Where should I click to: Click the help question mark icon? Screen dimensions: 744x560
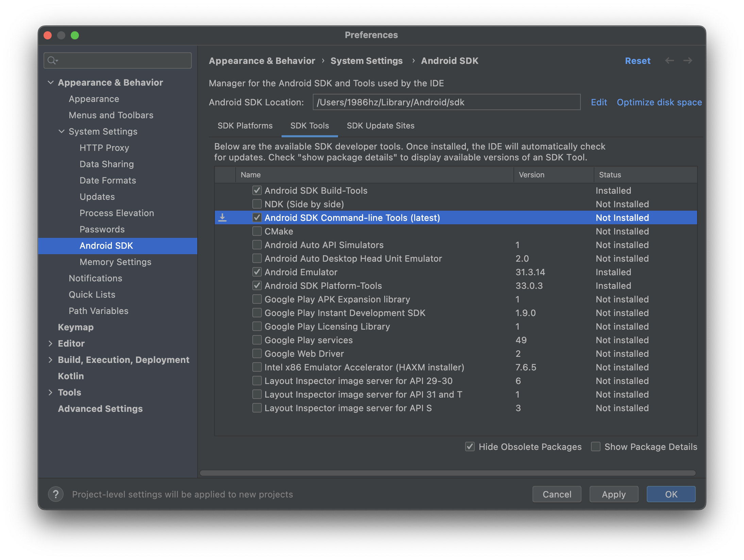point(56,494)
